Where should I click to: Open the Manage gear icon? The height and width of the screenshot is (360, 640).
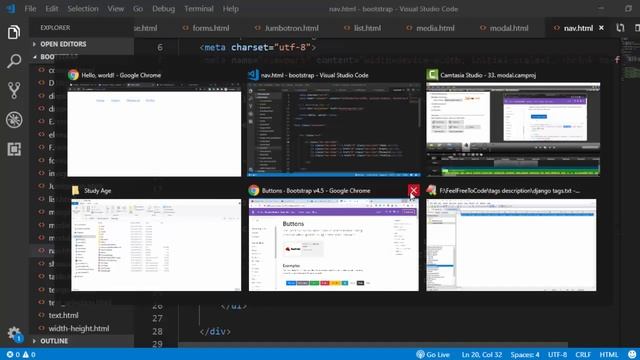click(x=14, y=334)
